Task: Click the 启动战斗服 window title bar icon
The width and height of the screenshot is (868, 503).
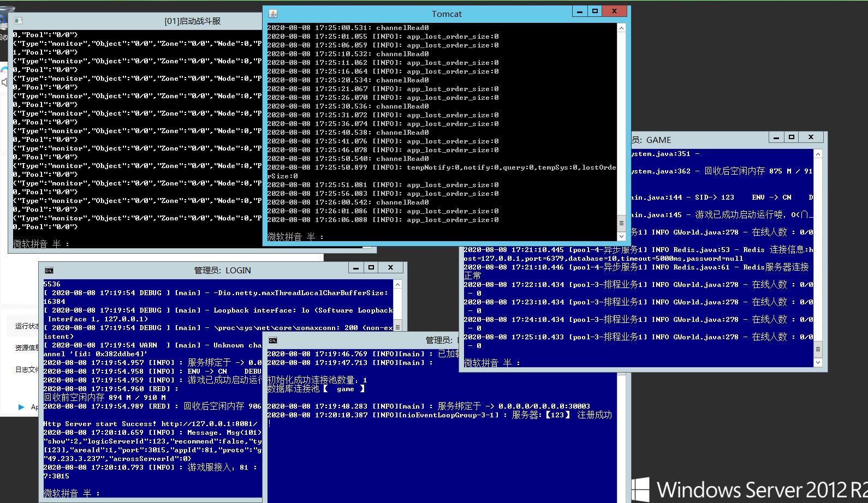Action: coord(18,21)
